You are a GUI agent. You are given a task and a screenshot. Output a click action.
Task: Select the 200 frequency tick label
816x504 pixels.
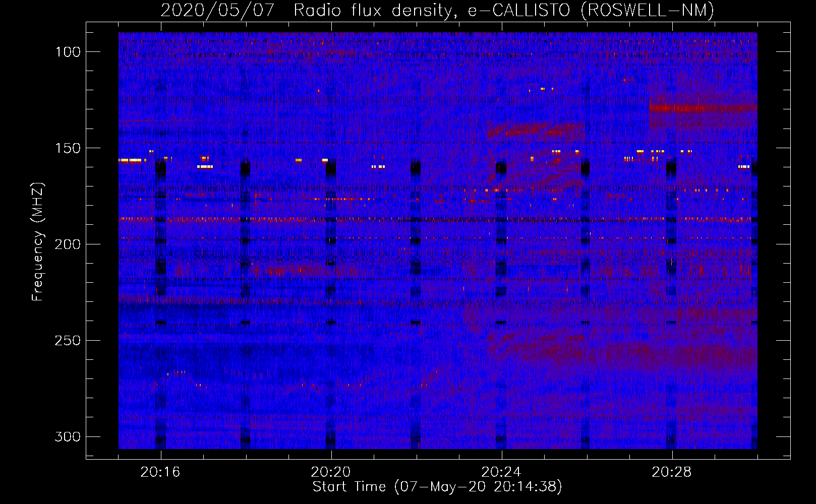click(68, 244)
